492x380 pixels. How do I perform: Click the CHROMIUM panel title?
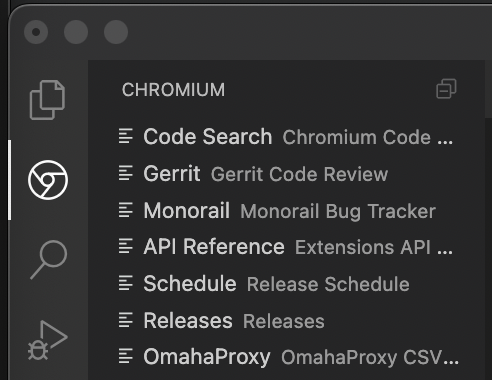click(173, 90)
